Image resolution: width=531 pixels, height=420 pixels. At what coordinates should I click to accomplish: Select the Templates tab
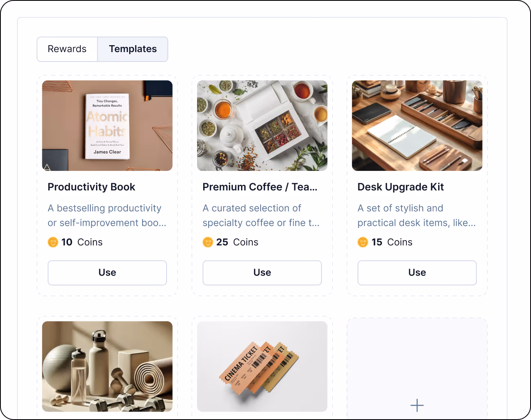pyautogui.click(x=133, y=49)
